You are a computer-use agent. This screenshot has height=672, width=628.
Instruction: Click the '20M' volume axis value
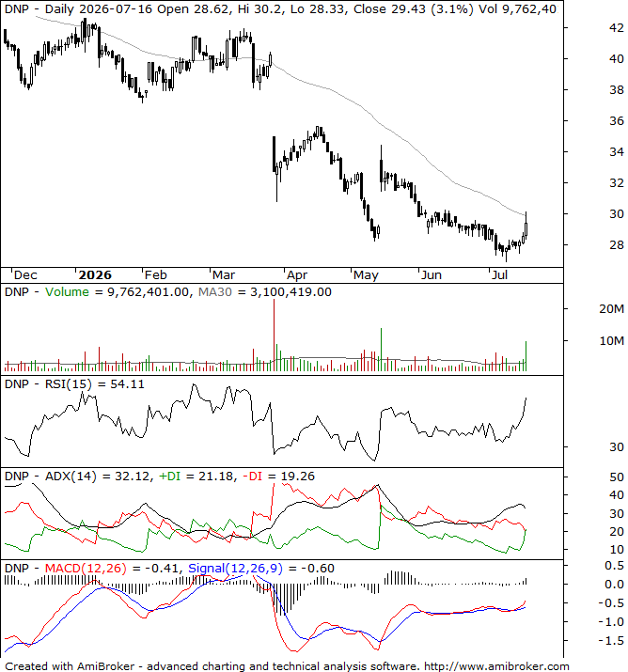tap(612, 308)
